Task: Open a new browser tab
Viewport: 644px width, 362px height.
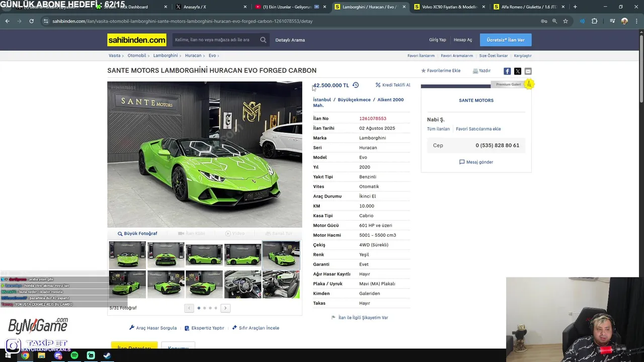Action: pyautogui.click(x=575, y=7)
